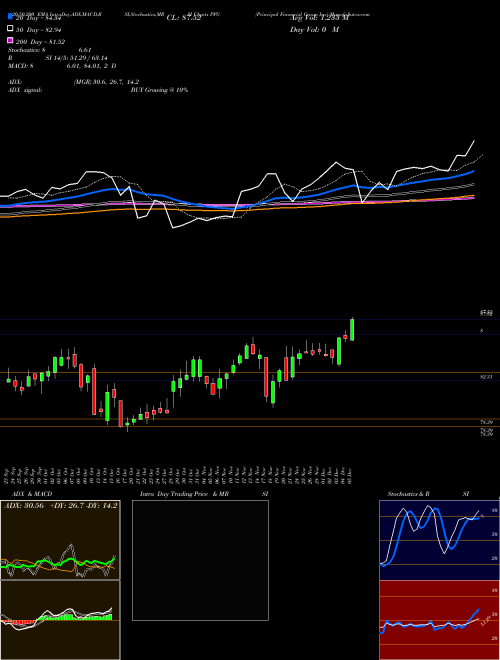Click the 82.31 price level label

(x=487, y=378)
